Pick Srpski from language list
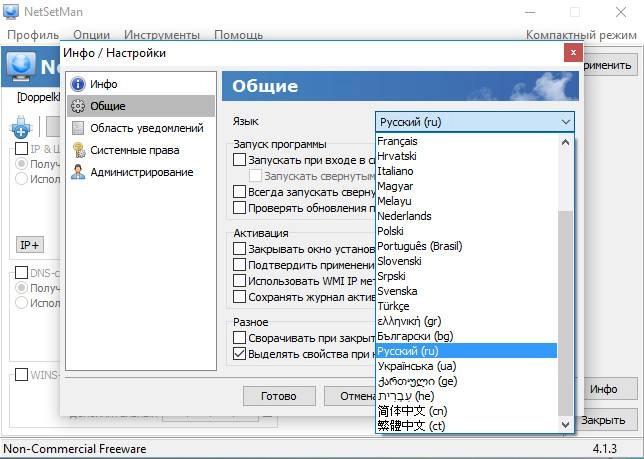The image size is (644, 459). tap(467, 276)
